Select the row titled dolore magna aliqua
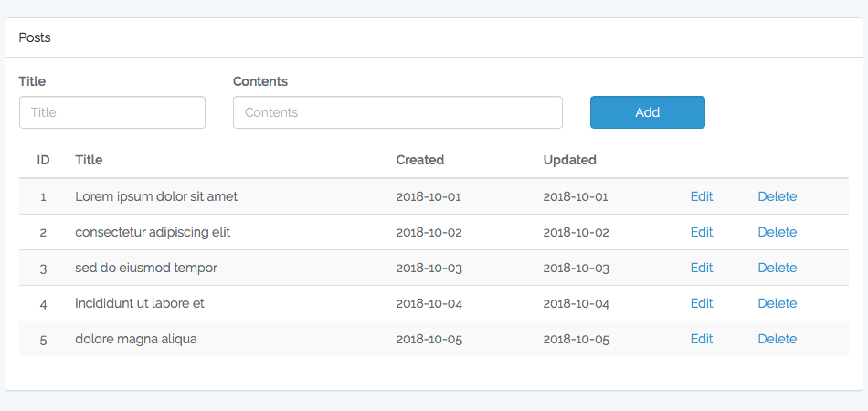This screenshot has height=411, width=868. pyautogui.click(x=136, y=339)
